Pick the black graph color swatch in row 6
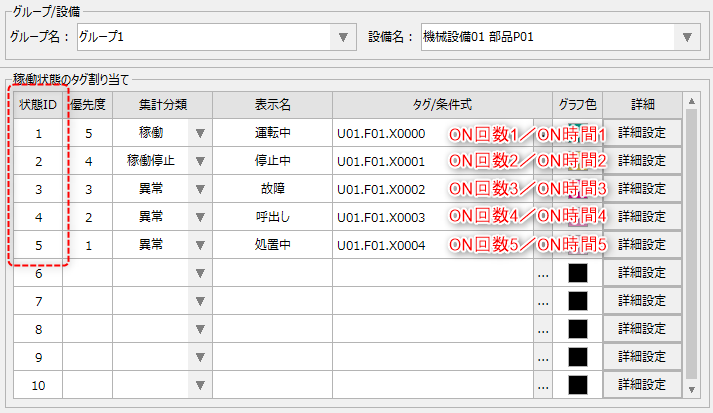 577,273
